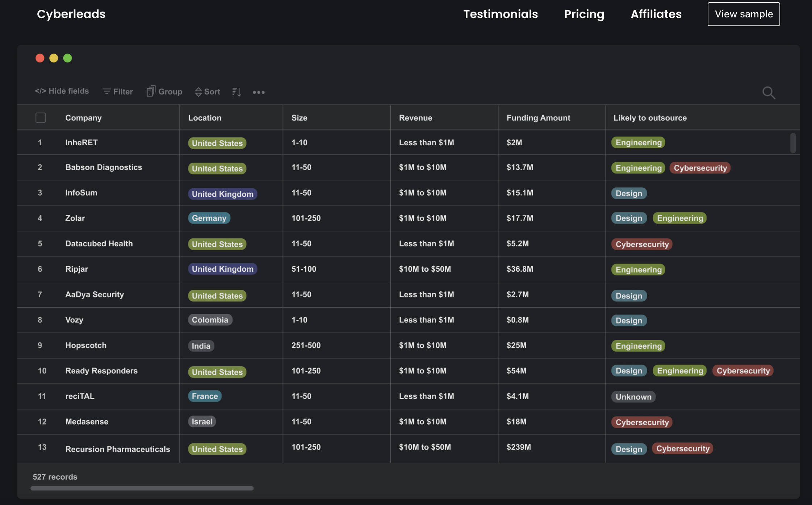Select the Medasense company cell
Image resolution: width=812 pixels, height=505 pixels.
coord(87,421)
